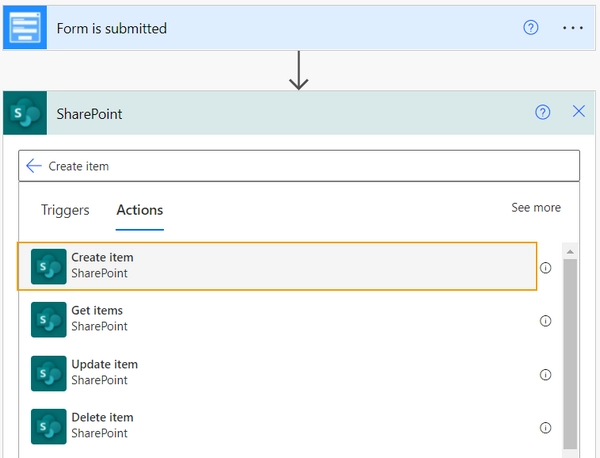Open the Form is submitted ellipsis menu

573,28
